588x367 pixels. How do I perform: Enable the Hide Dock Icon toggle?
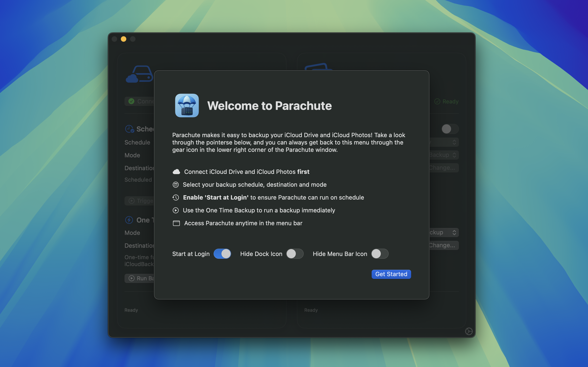(x=295, y=254)
